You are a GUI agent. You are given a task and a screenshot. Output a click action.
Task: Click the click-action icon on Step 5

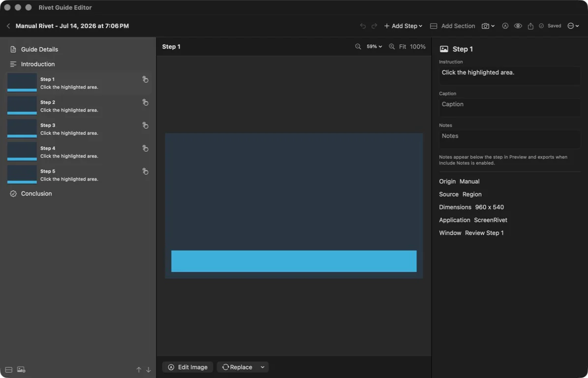click(145, 171)
